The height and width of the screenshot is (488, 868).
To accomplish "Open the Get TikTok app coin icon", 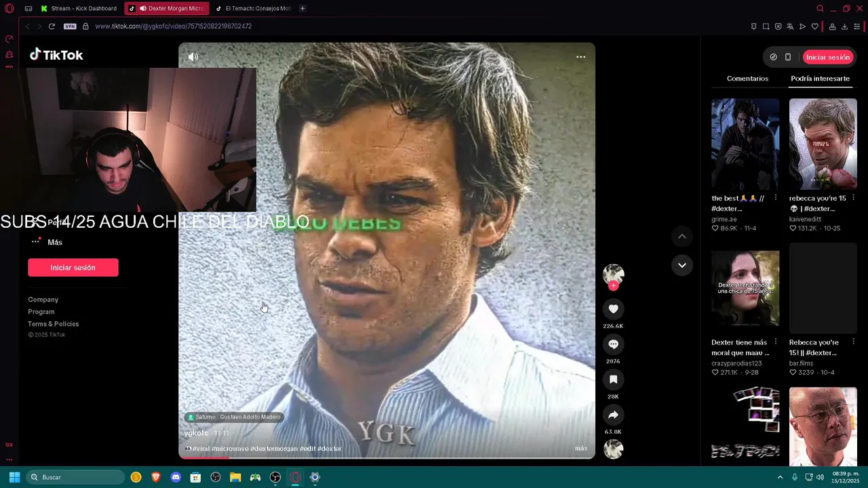I will (x=773, y=57).
